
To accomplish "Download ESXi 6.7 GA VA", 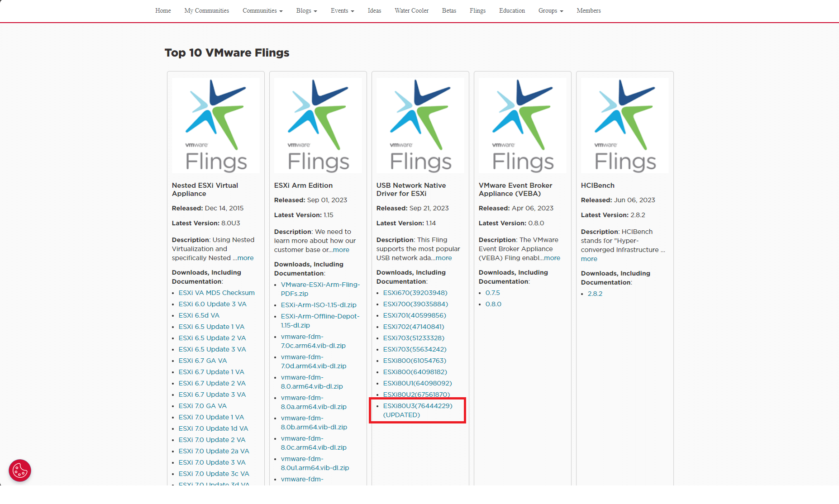I will point(203,361).
